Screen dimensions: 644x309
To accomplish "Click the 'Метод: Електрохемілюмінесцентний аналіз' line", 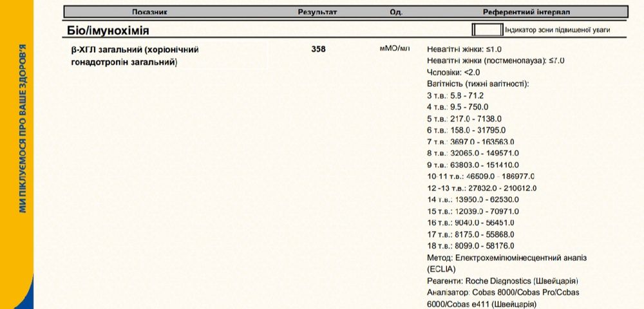I will click(x=507, y=257).
